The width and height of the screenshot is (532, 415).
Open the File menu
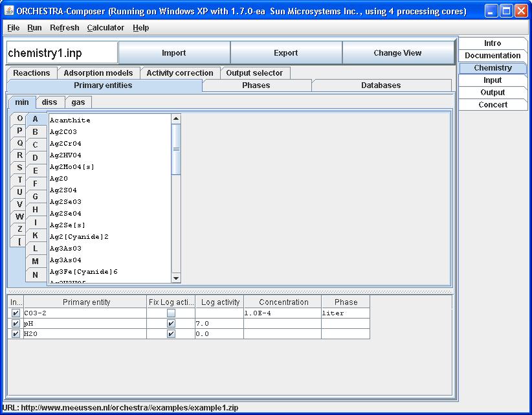[x=13, y=28]
